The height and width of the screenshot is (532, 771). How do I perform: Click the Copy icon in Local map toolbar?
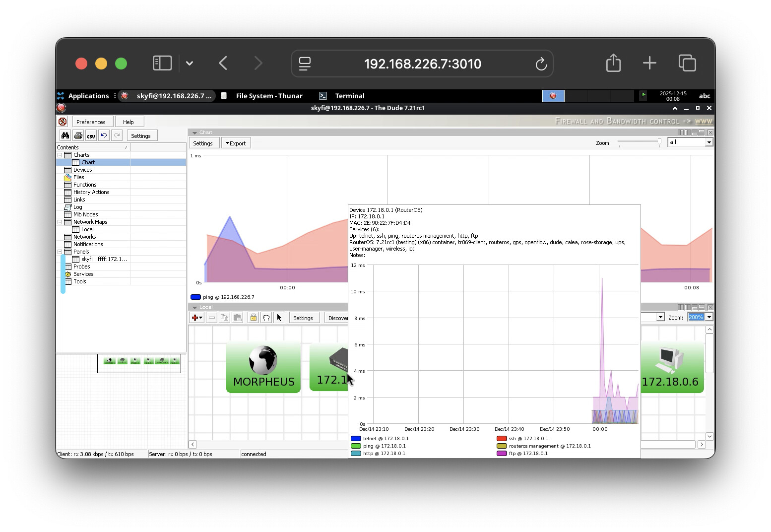coord(224,318)
